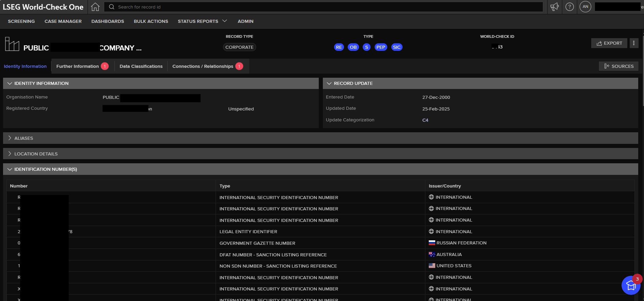This screenshot has width=644, height=301.
Task: Open the help question mark icon
Action: coord(570,7)
